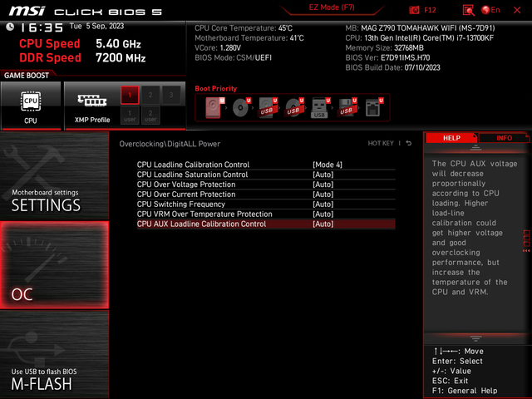Switch to the HELP tab
The width and height of the screenshot is (532, 399).
pos(451,138)
